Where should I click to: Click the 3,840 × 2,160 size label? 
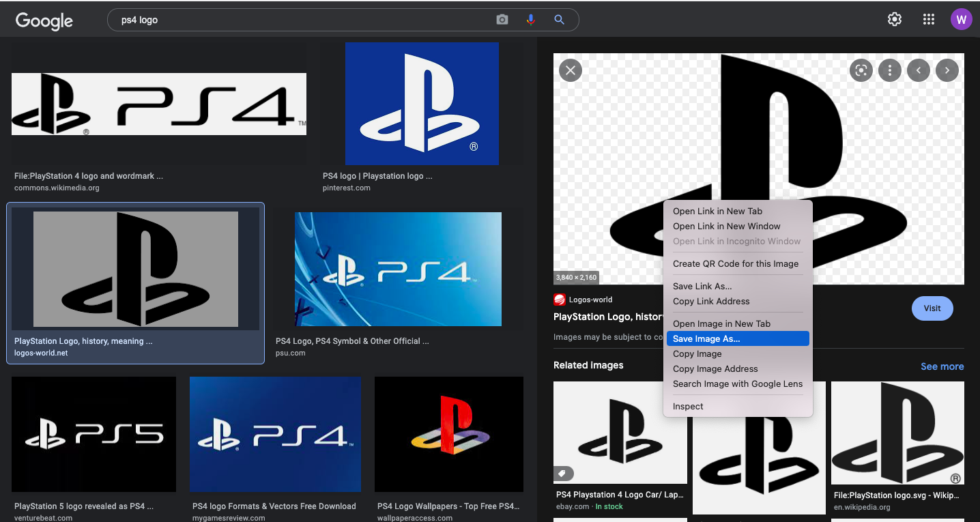pos(577,277)
